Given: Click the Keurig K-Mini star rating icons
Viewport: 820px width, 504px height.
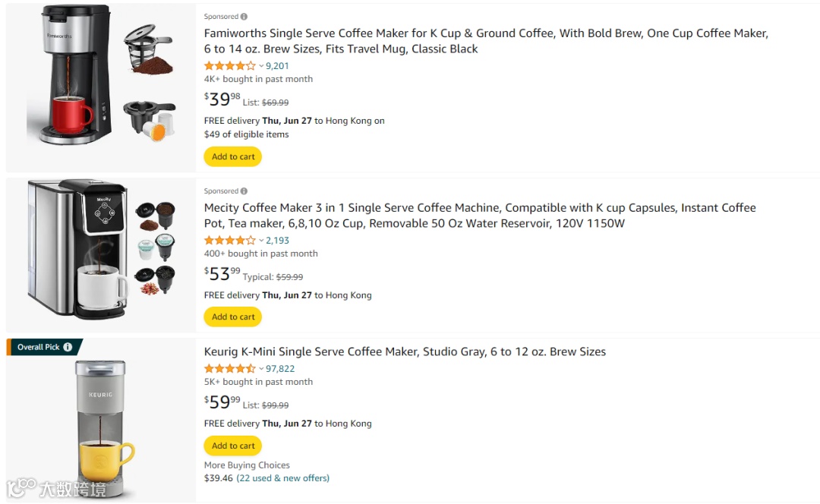Looking at the screenshot, I should coord(229,369).
